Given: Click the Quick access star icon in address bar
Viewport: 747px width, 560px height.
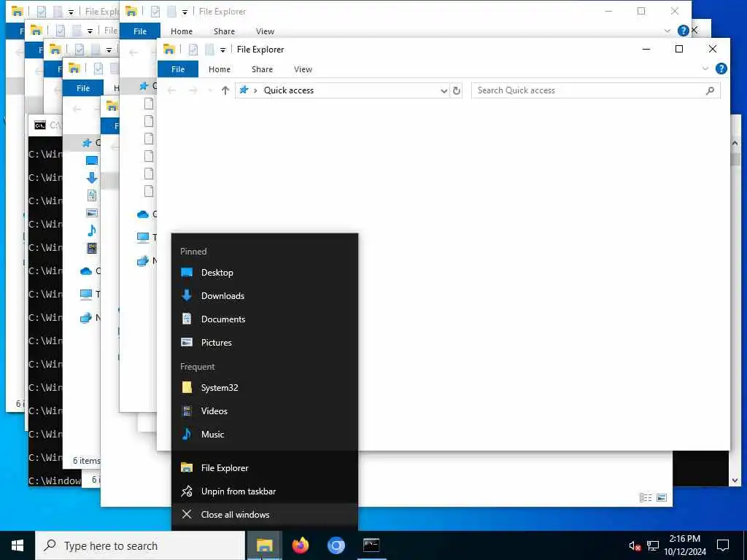Looking at the screenshot, I should 244,90.
